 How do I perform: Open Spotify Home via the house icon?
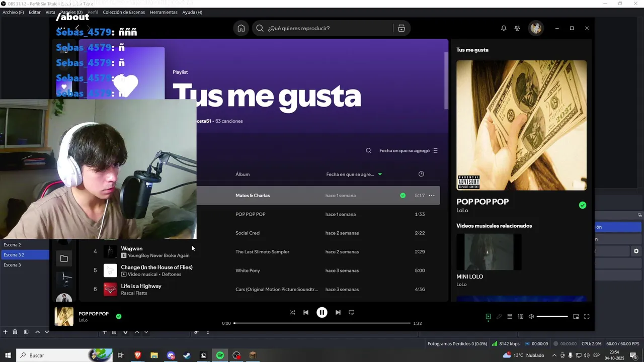point(241,28)
